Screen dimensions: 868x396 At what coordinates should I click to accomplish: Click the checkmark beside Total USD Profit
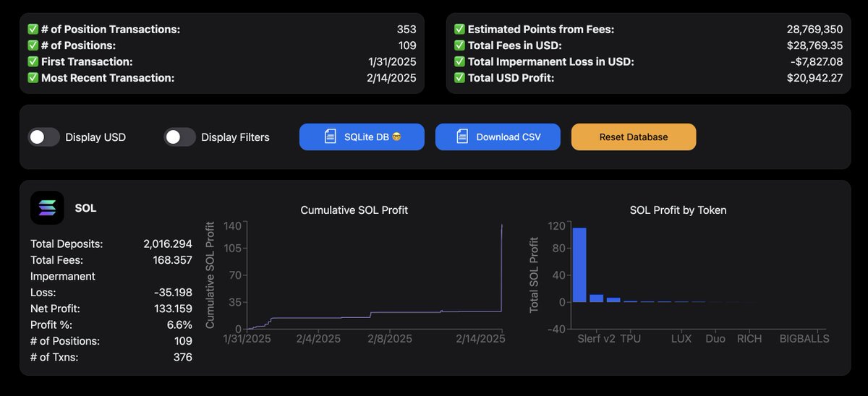[459, 78]
